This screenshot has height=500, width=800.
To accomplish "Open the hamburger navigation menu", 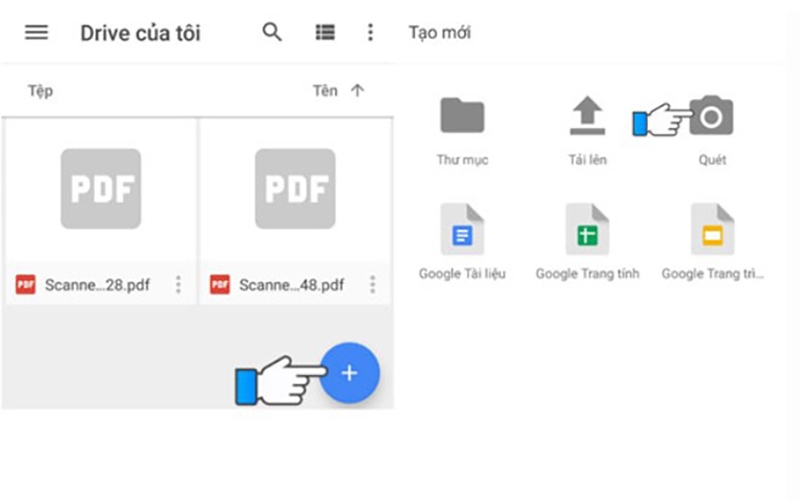I will point(36,33).
